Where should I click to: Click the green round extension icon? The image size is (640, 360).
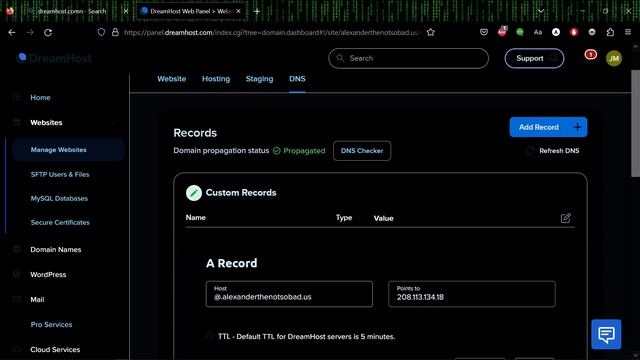[x=520, y=32]
